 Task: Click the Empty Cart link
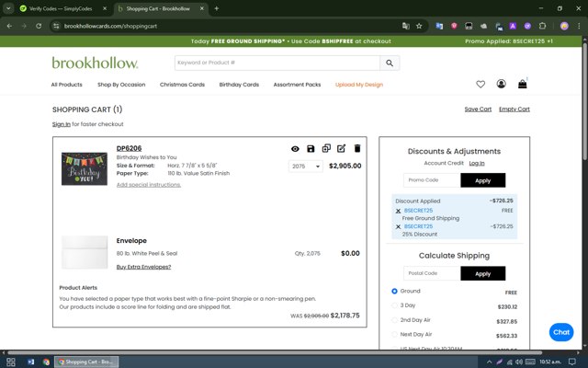514,109
